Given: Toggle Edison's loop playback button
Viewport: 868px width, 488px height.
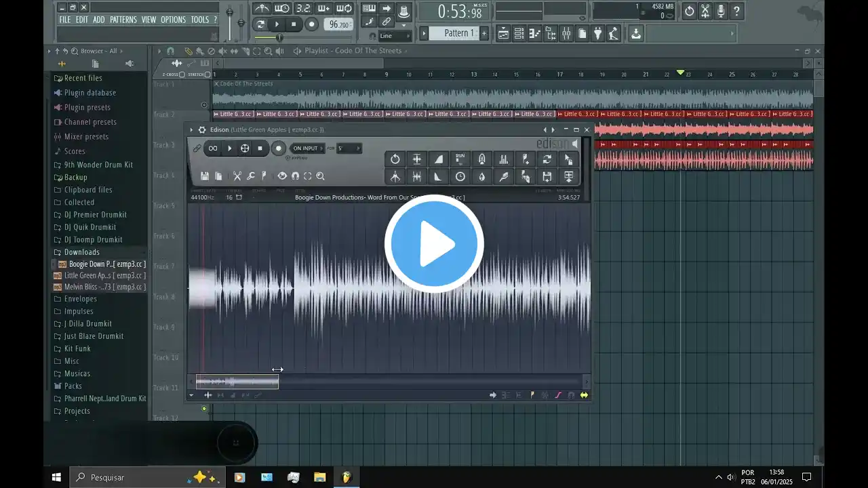Looking at the screenshot, I should point(213,148).
